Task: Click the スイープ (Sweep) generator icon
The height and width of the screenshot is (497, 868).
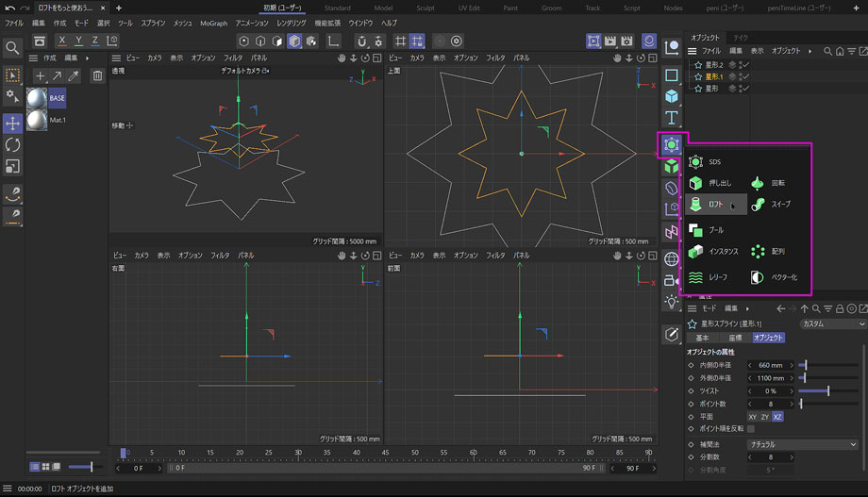Action: [x=758, y=205]
